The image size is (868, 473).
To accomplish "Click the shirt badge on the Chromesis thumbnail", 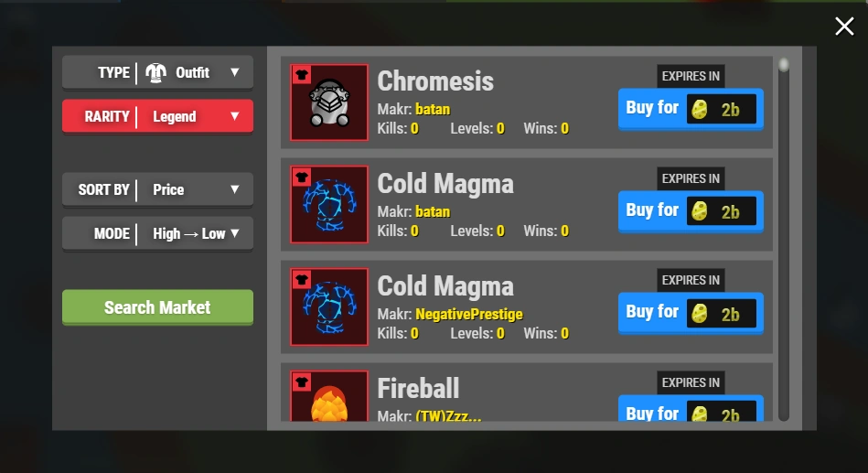I will click(302, 75).
